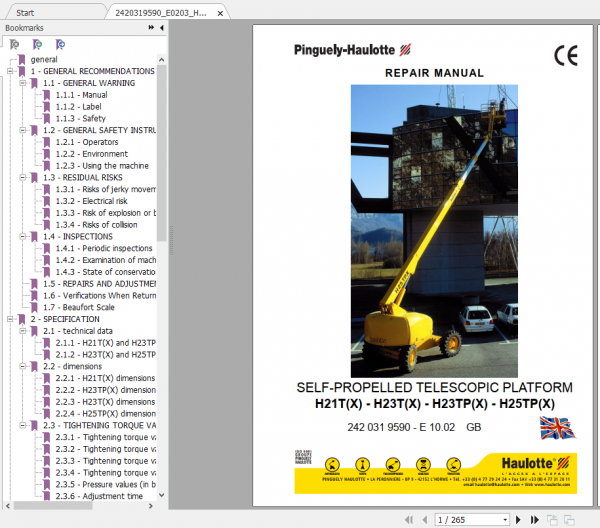Click the bookmarks vertical scrollbar thumb
The width and height of the screenshot is (600, 528).
(161, 153)
